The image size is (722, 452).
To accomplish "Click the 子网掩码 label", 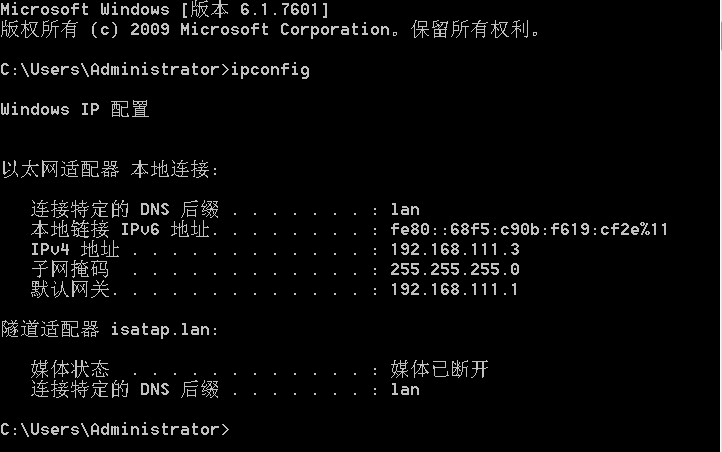I will [x=70, y=269].
